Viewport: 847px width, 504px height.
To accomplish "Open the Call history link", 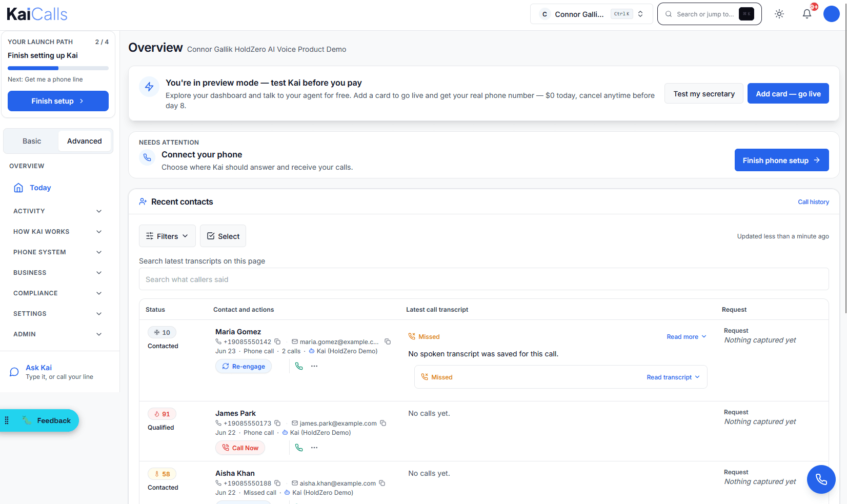I will click(x=813, y=202).
